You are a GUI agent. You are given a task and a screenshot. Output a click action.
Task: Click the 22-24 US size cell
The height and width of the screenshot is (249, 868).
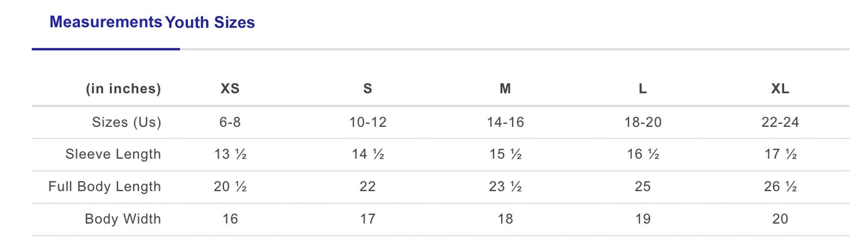click(x=780, y=122)
